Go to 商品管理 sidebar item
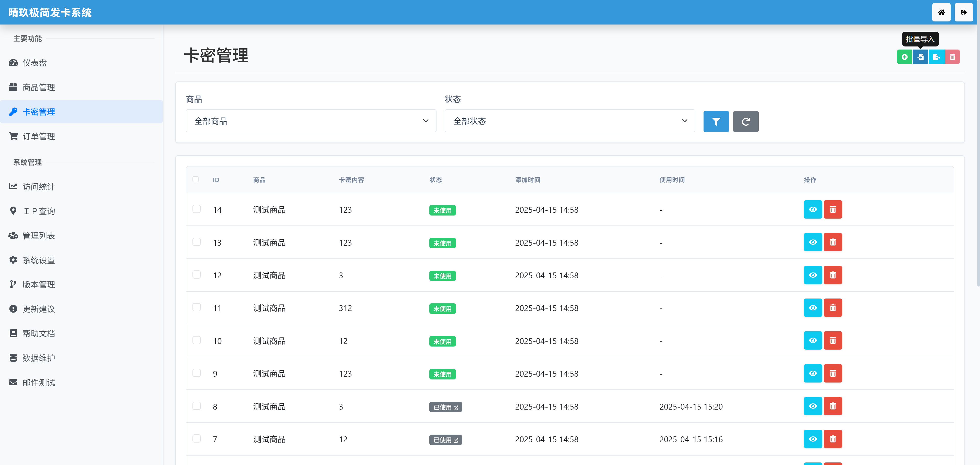 pyautogui.click(x=39, y=87)
